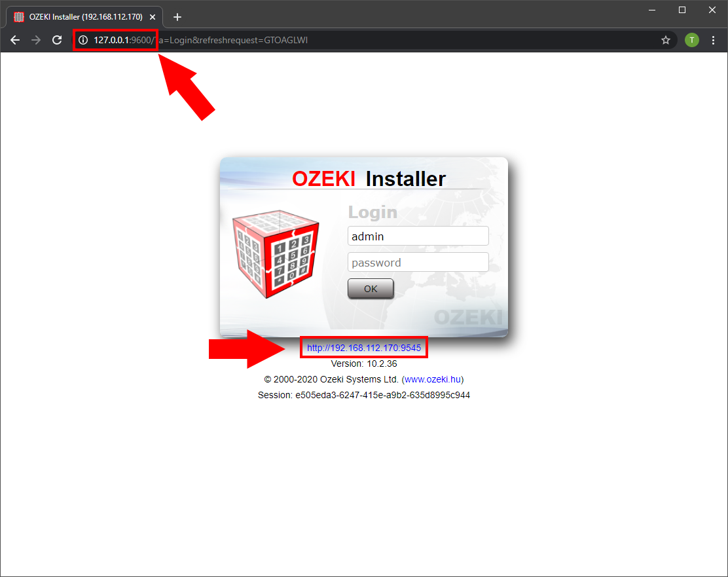The width and height of the screenshot is (728, 577).
Task: Reload the page with the refresh icon
Action: pyautogui.click(x=57, y=40)
